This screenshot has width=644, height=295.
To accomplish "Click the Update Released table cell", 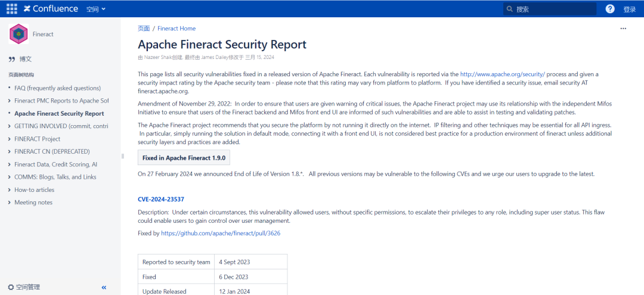I will click(x=176, y=290).
